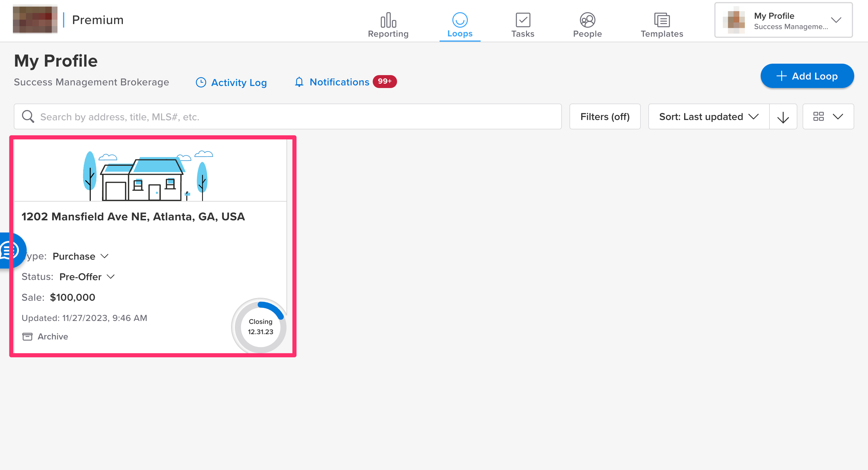Click the Archive box icon
This screenshot has width=868, height=470.
coord(27,337)
